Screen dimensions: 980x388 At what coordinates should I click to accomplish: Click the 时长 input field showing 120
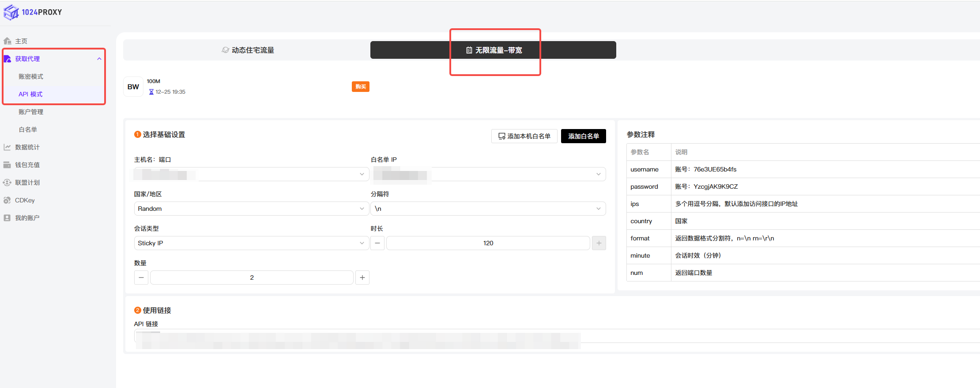click(x=488, y=243)
